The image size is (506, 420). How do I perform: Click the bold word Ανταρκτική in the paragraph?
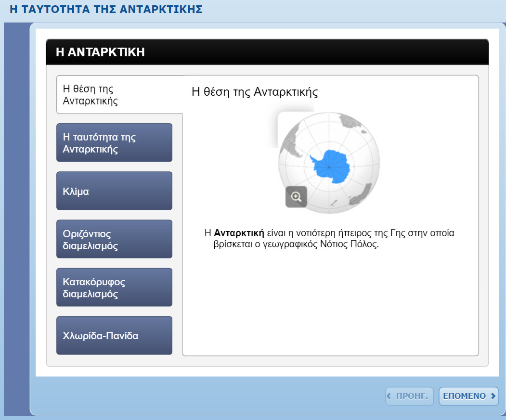coord(239,233)
